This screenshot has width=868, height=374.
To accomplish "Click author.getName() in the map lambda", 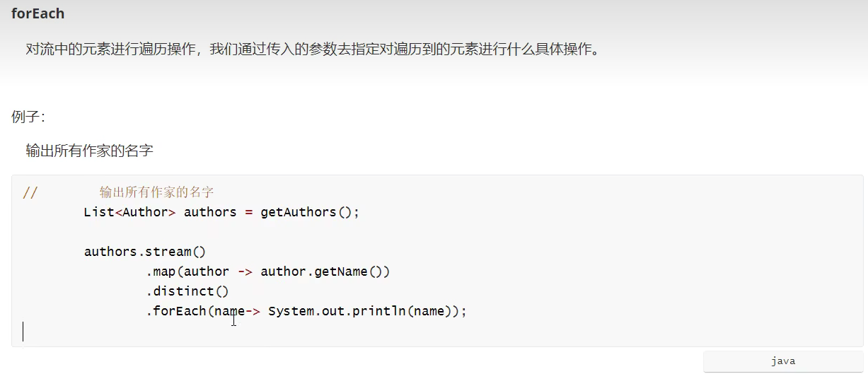I will pyautogui.click(x=325, y=271).
